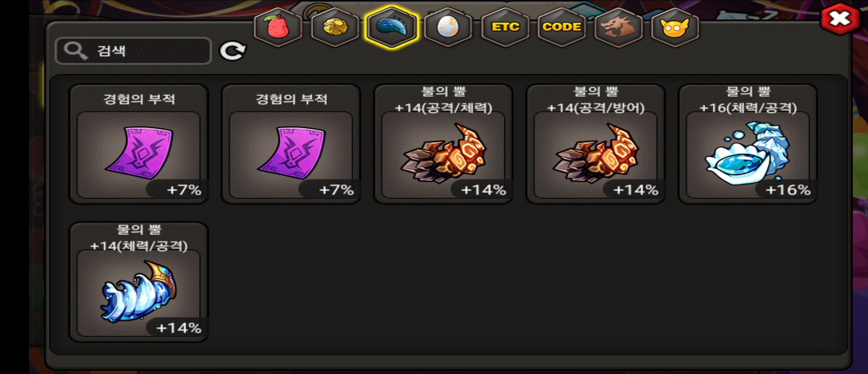Focus the 검색 search field
Screen dimensions: 868x374
coord(133,51)
